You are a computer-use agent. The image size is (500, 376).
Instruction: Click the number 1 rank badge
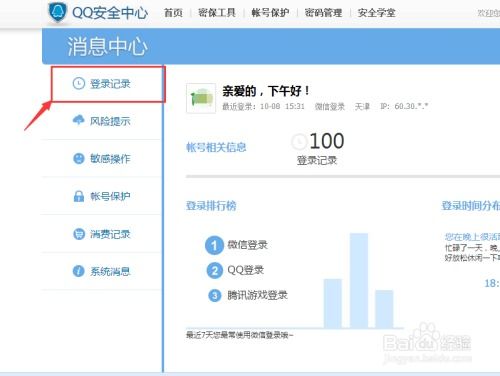(214, 245)
